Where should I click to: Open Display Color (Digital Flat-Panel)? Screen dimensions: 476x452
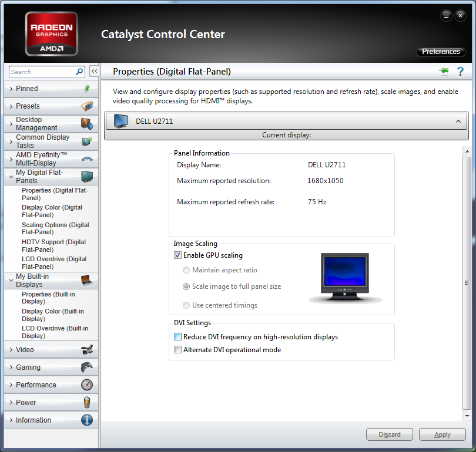click(52, 211)
